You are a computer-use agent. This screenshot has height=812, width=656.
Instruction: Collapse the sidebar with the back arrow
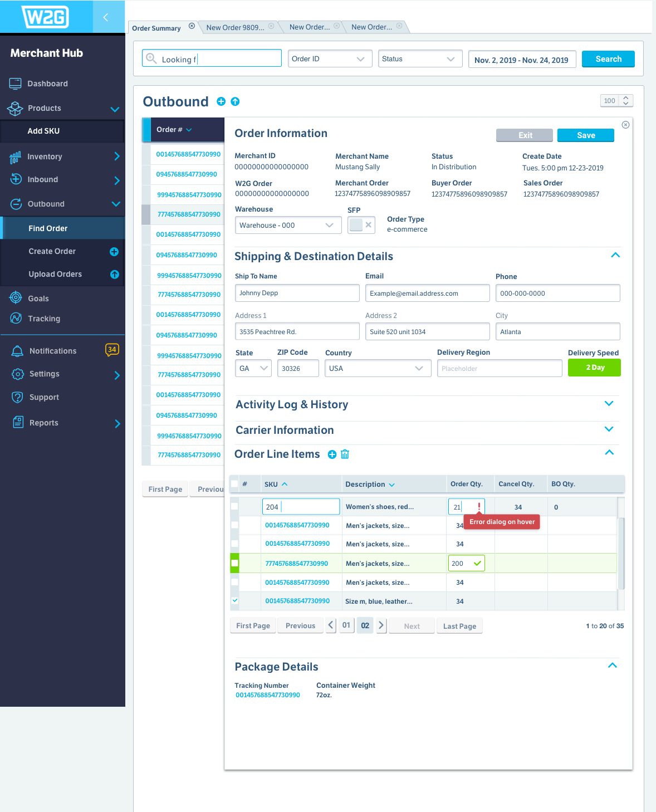tap(106, 17)
